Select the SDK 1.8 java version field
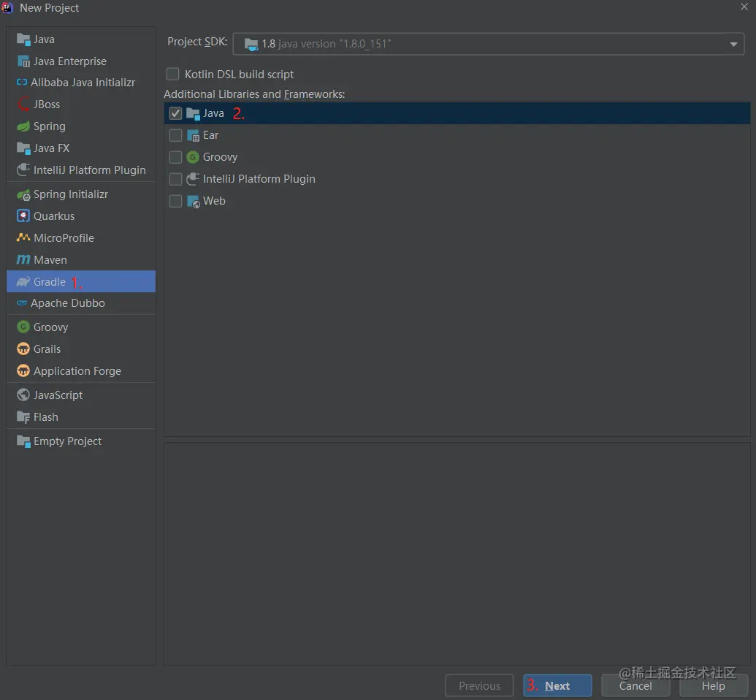 (488, 44)
